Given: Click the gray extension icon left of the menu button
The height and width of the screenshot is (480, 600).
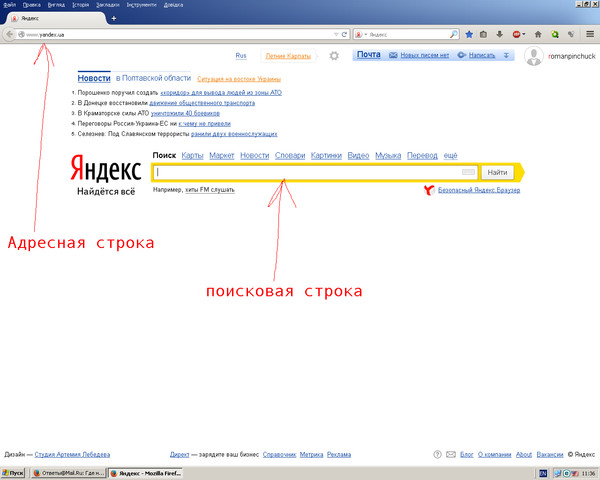Looking at the screenshot, I should click(571, 34).
